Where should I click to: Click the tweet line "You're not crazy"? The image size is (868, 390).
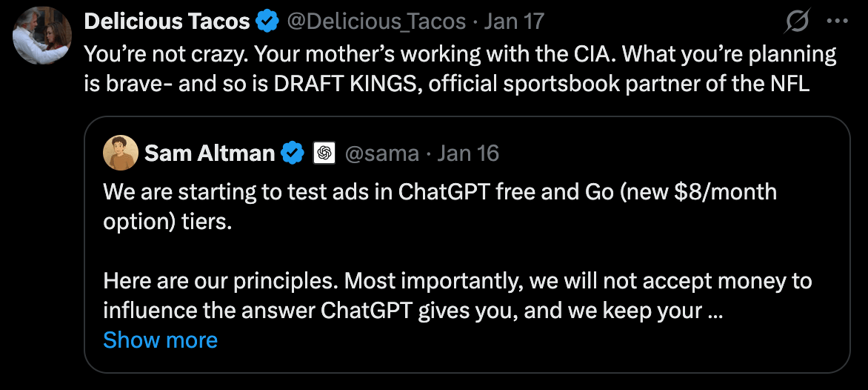coord(459,54)
